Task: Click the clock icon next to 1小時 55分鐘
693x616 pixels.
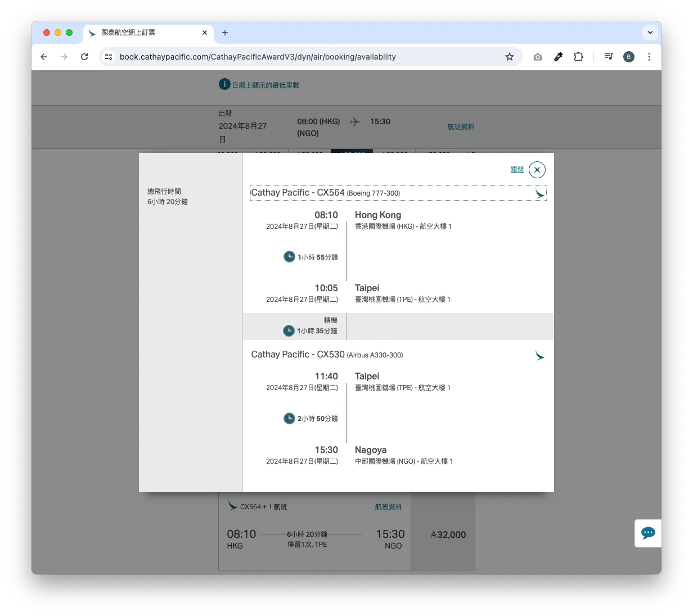Action: coord(289,257)
